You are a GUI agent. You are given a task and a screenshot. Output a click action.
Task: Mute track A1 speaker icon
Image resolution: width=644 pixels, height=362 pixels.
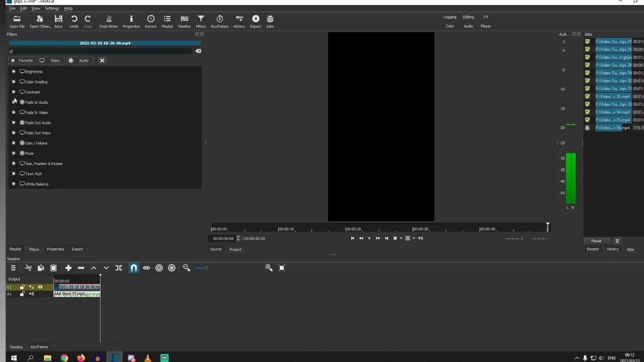31,294
